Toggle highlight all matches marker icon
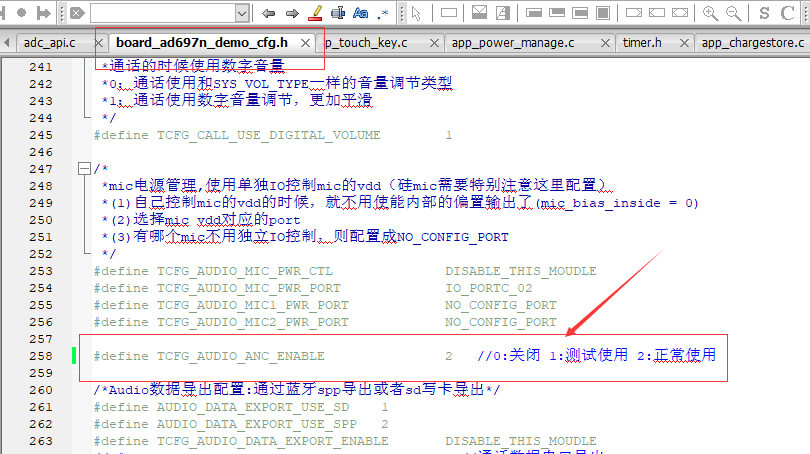 315,13
